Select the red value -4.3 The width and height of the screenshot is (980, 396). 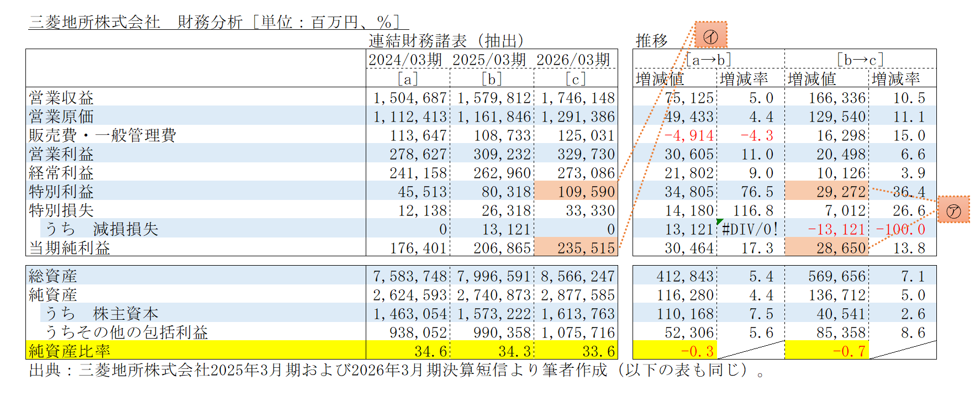pos(757,135)
